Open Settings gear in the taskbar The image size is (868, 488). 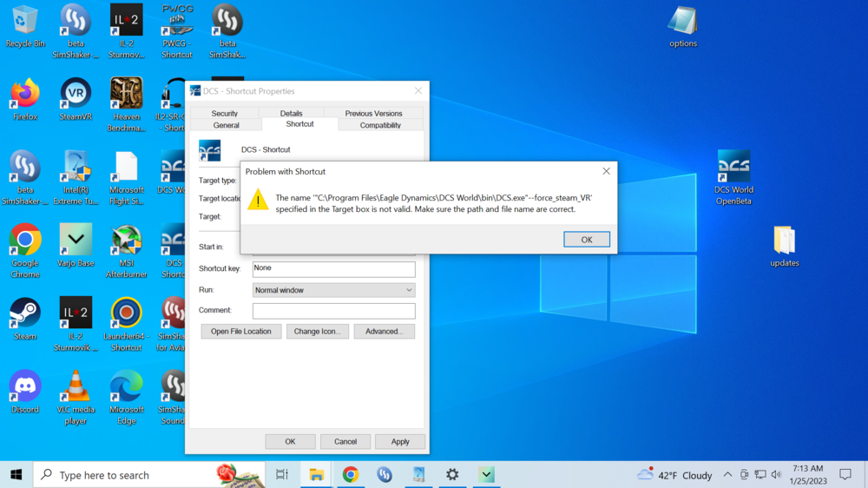click(x=452, y=475)
